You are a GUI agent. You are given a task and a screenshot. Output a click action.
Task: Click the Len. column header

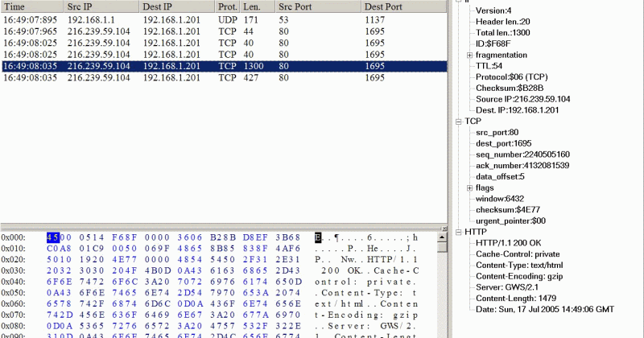258,6
